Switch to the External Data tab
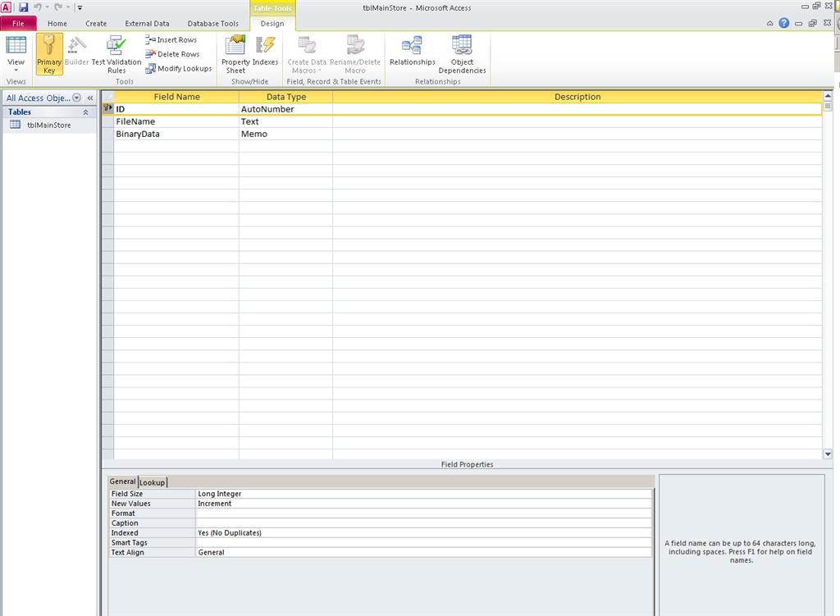Image resolution: width=840 pixels, height=616 pixels. pos(147,24)
